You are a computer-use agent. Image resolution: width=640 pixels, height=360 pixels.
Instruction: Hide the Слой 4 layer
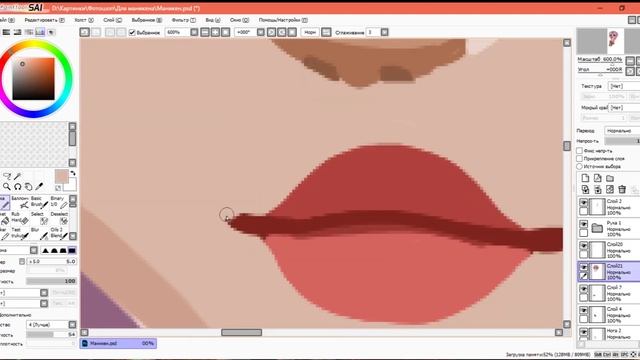tap(584, 311)
